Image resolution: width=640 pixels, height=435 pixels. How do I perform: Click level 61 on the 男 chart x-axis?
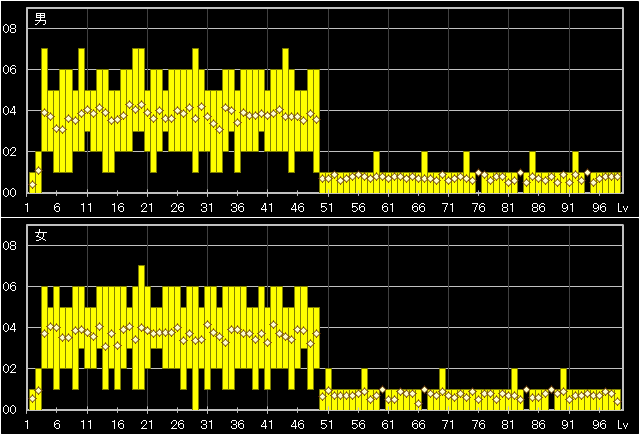(x=387, y=208)
